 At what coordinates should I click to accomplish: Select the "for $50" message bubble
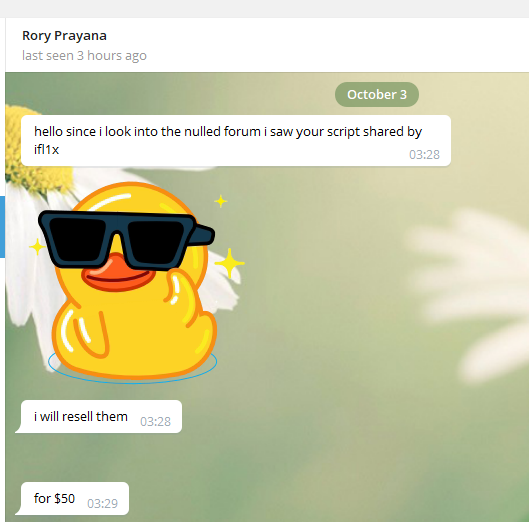[72, 498]
